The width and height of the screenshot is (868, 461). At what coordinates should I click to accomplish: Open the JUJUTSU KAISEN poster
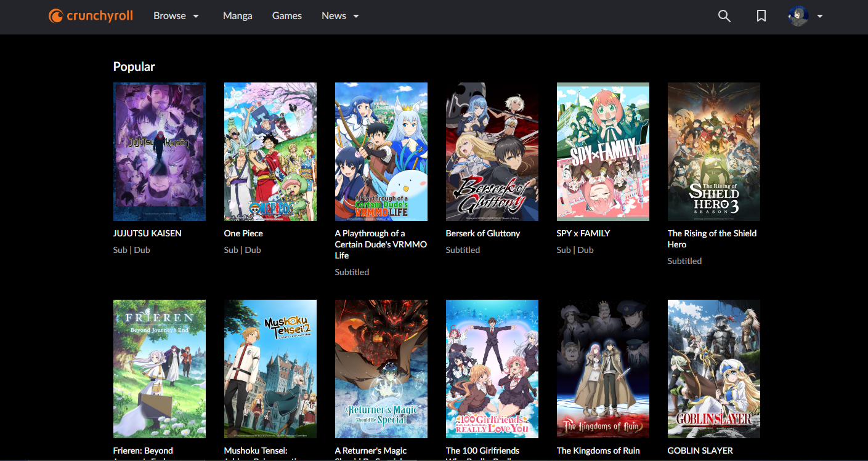coord(160,151)
